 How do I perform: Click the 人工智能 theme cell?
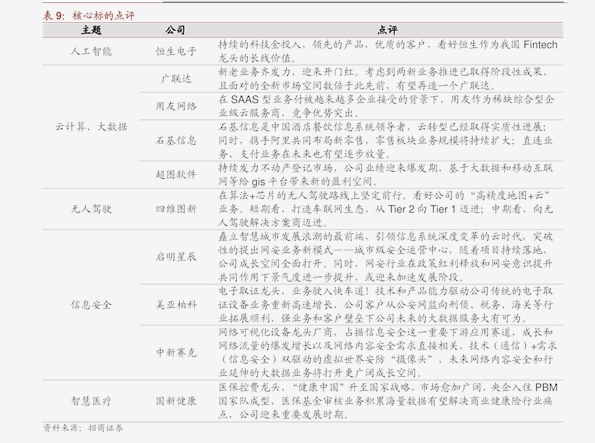point(91,51)
